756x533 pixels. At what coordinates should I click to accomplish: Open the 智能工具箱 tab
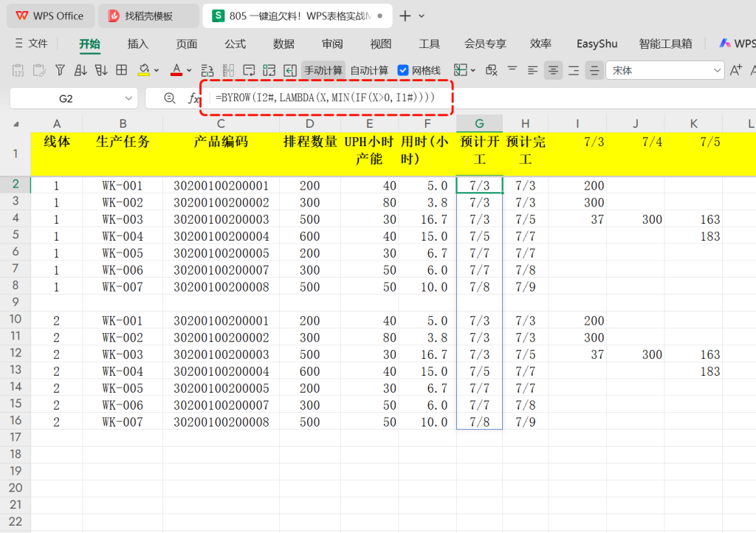[665, 44]
